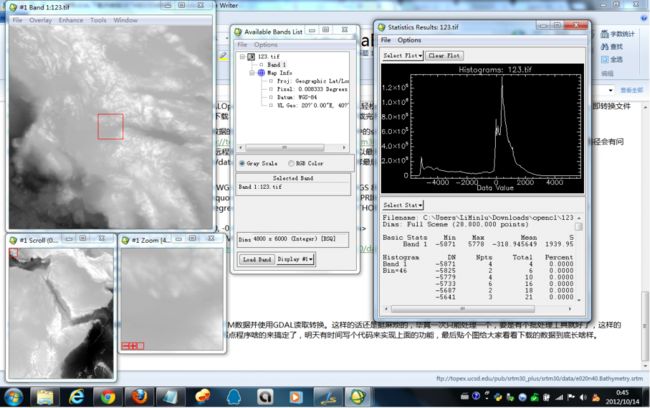Screen dimensions: 650x408
Task: Click the 123.tif file icon in tree
Action: [251, 57]
